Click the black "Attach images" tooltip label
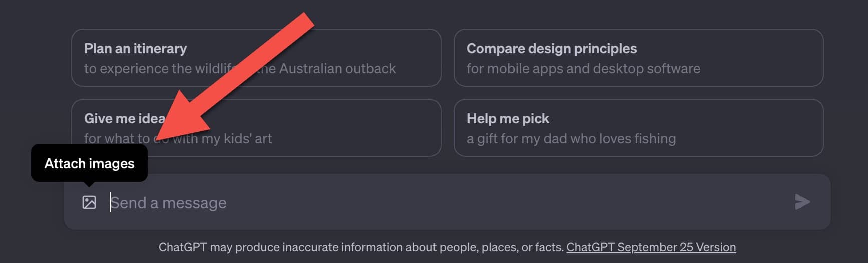Screen dimensions: 868x263 pyautogui.click(x=89, y=163)
